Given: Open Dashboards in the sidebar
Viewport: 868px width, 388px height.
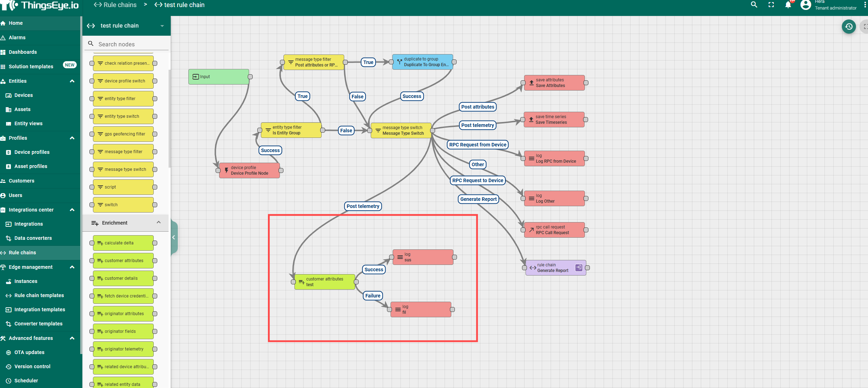Looking at the screenshot, I should [23, 52].
